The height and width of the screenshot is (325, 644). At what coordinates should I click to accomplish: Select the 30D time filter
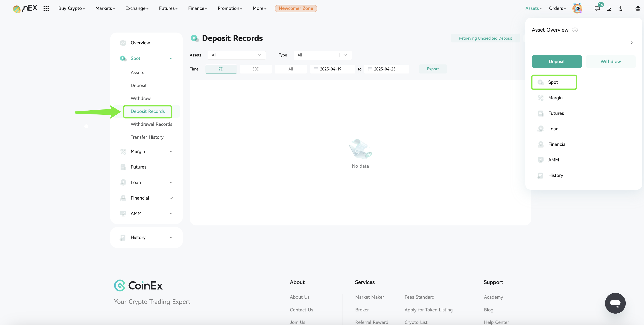tap(255, 69)
